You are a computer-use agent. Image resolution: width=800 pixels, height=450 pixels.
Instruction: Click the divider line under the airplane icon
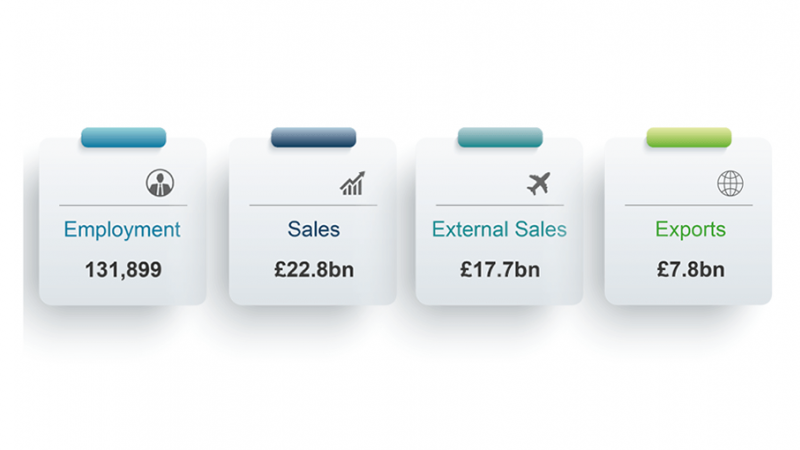[x=499, y=205]
